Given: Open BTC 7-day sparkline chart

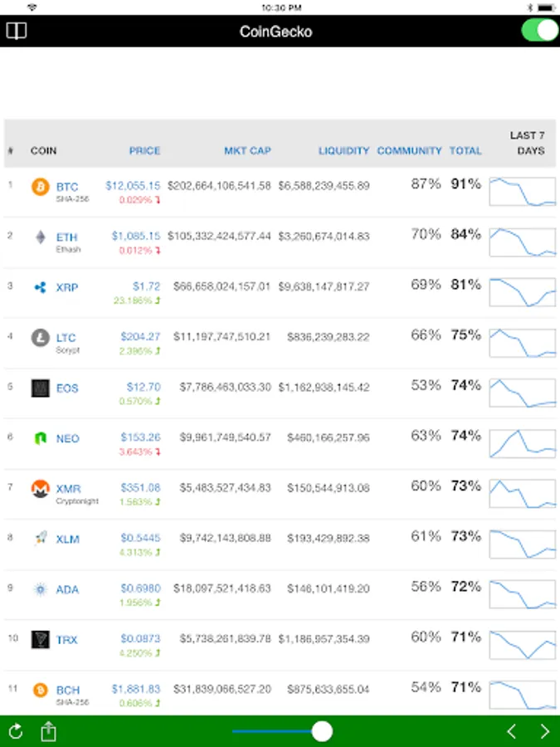Looking at the screenshot, I should coord(523,192).
